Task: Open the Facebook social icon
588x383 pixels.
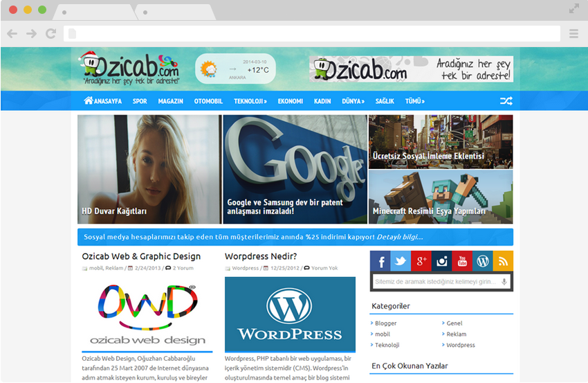Action: [380, 261]
